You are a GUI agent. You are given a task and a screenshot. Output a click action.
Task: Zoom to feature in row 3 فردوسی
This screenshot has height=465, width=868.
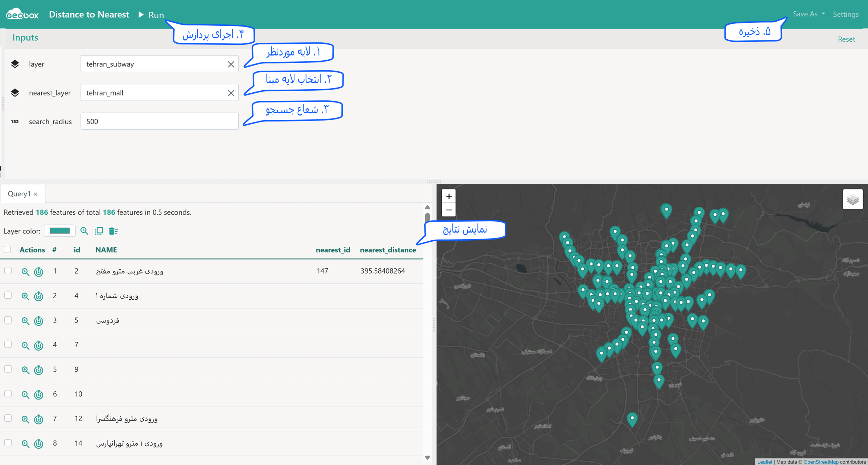(x=25, y=321)
